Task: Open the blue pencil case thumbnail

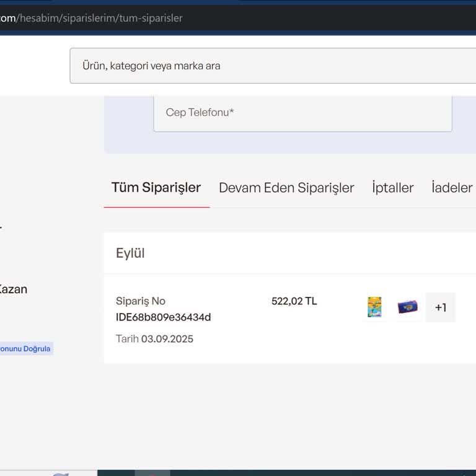Action: click(x=407, y=307)
